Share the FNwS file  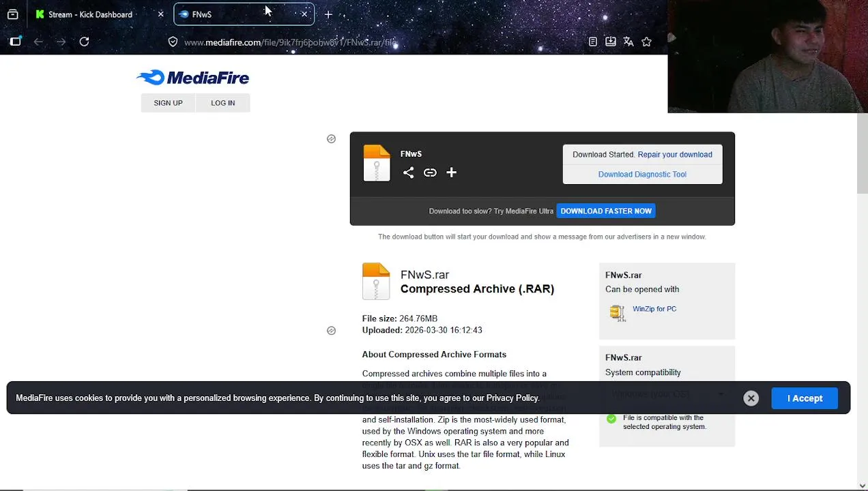tap(408, 173)
